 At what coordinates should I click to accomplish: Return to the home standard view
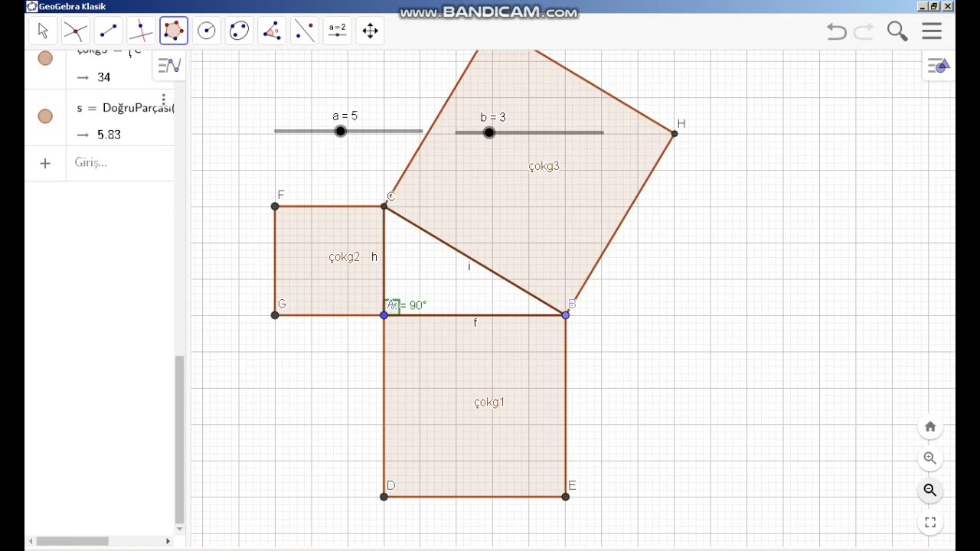pos(930,427)
